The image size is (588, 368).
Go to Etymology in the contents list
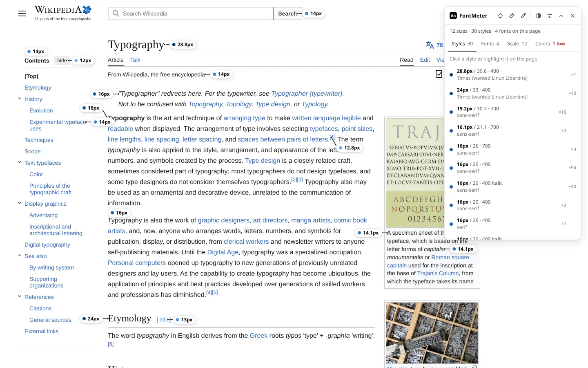pyautogui.click(x=38, y=88)
